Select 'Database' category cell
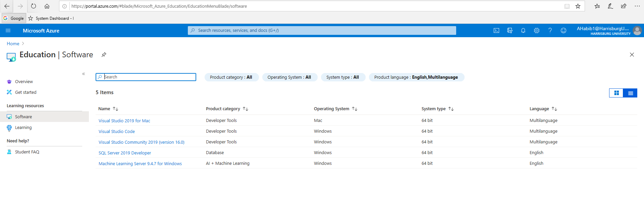Viewport: 644px width, 203px height. pyautogui.click(x=215, y=152)
